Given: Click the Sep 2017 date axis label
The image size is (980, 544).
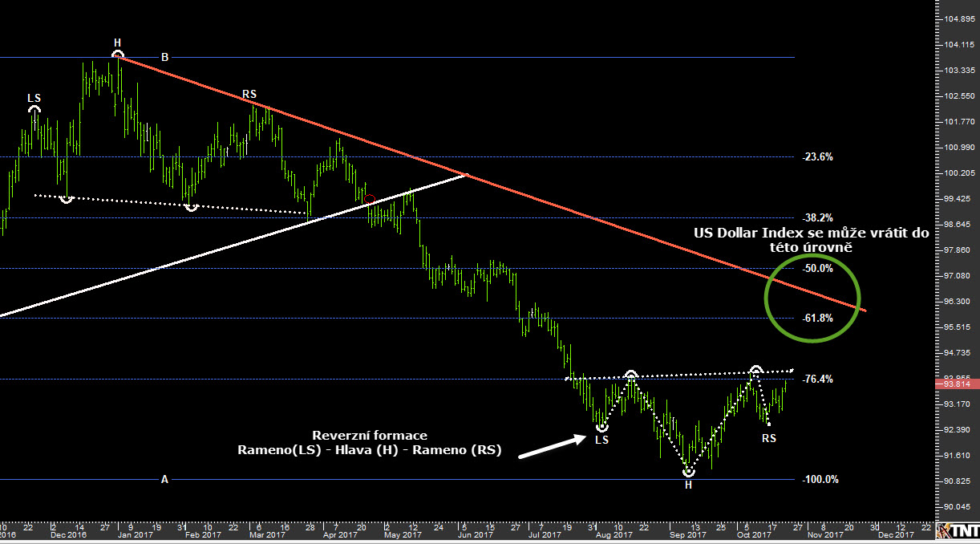Looking at the screenshot, I should pos(689,534).
